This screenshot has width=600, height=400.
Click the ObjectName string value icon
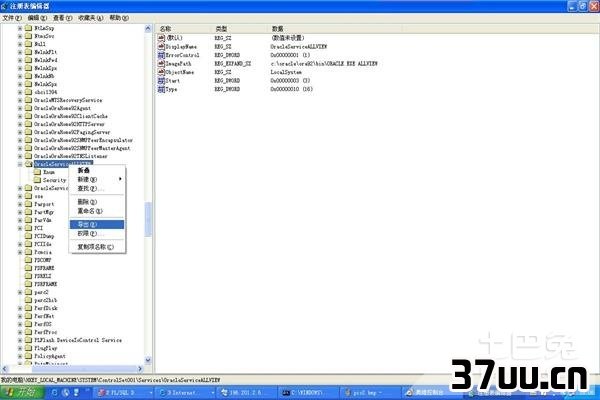(x=161, y=72)
